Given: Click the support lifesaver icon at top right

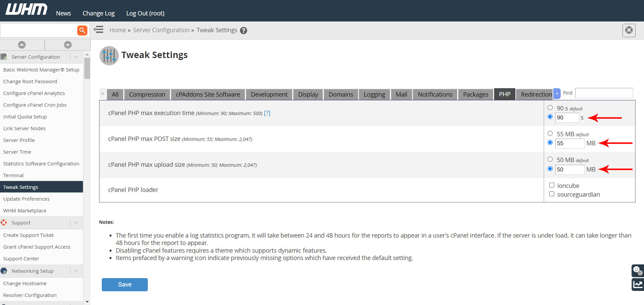Looking at the screenshot, I should point(629,31).
